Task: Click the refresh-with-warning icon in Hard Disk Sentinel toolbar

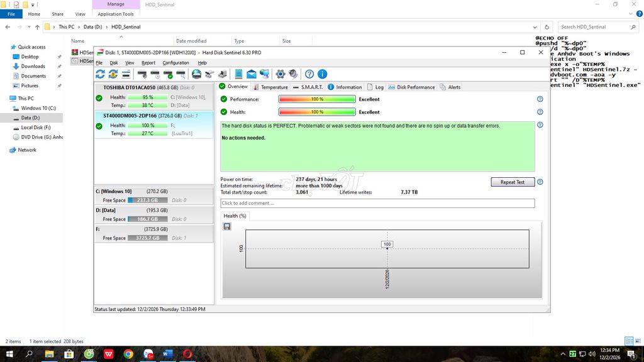Action: (x=113, y=74)
